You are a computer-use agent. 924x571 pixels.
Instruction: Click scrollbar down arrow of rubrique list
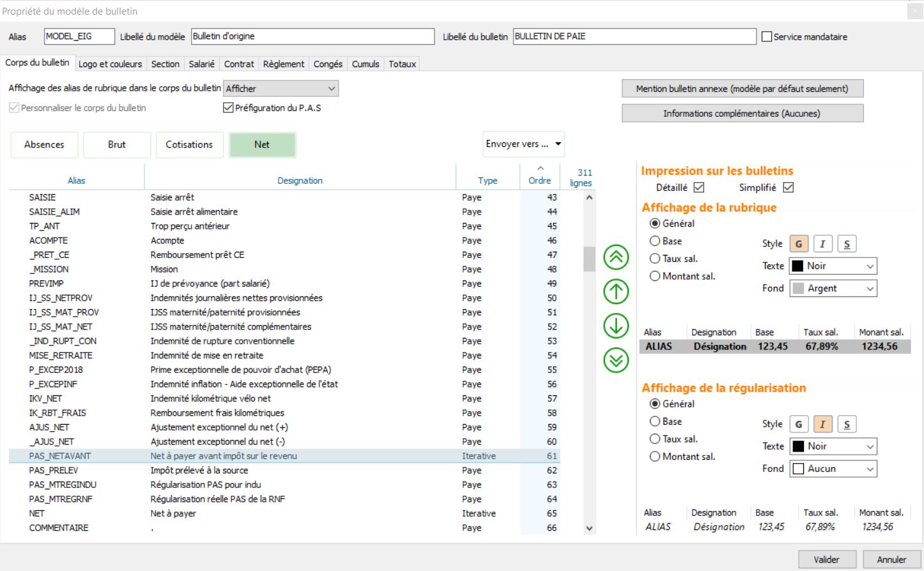coord(589,528)
